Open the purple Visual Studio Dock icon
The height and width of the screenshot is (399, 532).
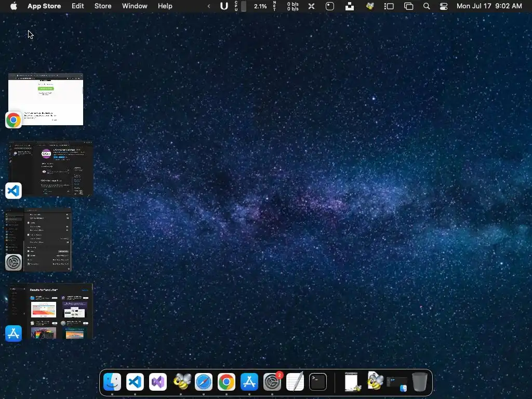pos(158,382)
